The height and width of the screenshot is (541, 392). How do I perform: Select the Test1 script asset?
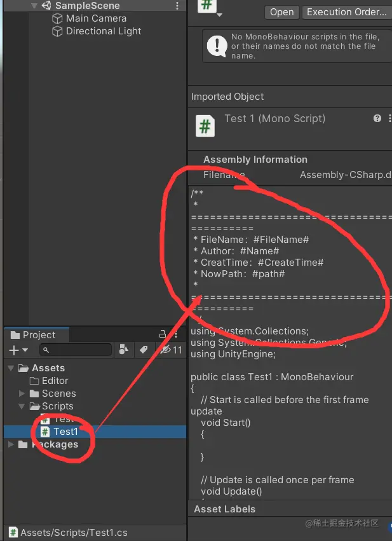pyautogui.click(x=65, y=432)
